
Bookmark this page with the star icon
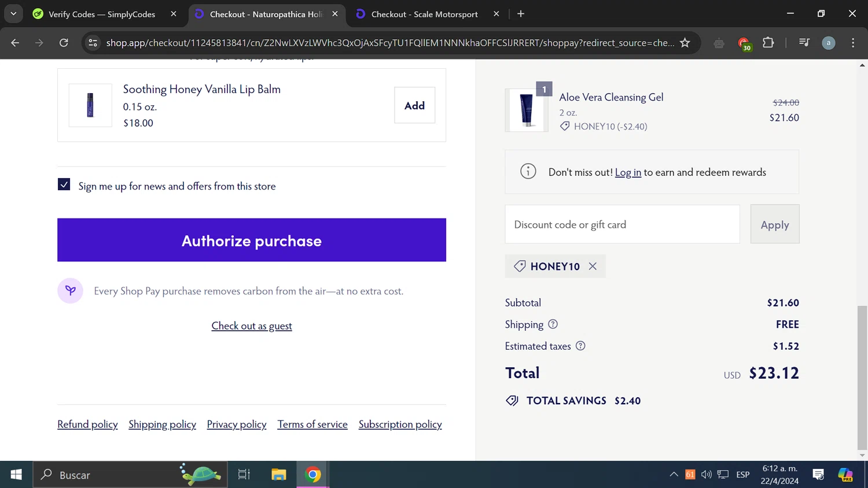point(685,43)
